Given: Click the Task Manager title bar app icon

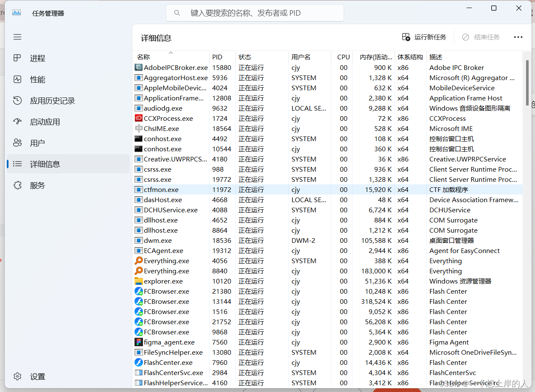Looking at the screenshot, I should pos(17,13).
